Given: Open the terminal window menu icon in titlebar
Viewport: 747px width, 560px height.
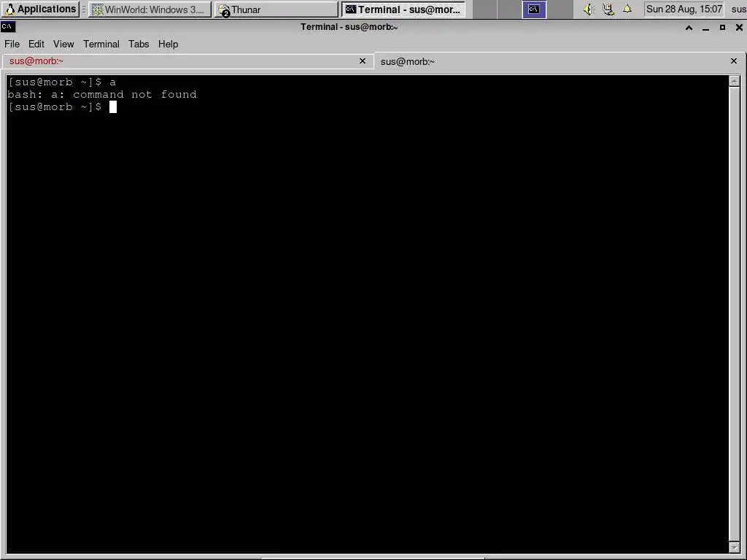Looking at the screenshot, I should click(x=7, y=27).
